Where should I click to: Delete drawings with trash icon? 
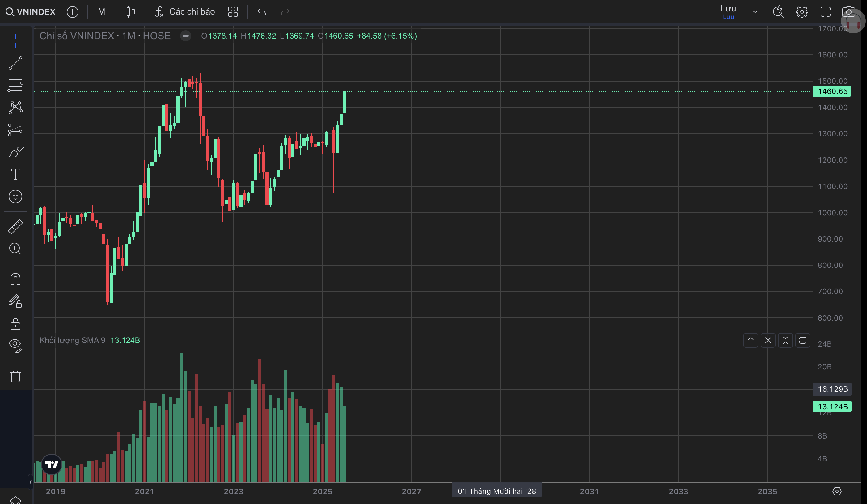[15, 376]
